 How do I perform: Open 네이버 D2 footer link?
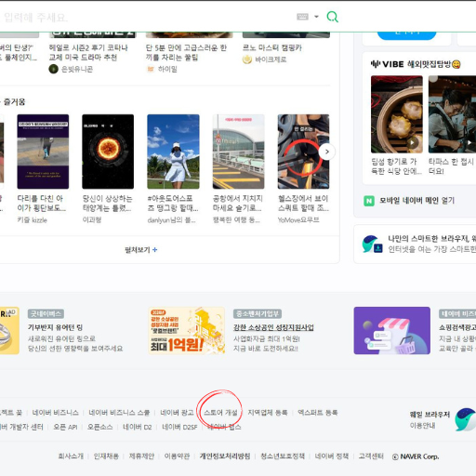click(x=138, y=427)
